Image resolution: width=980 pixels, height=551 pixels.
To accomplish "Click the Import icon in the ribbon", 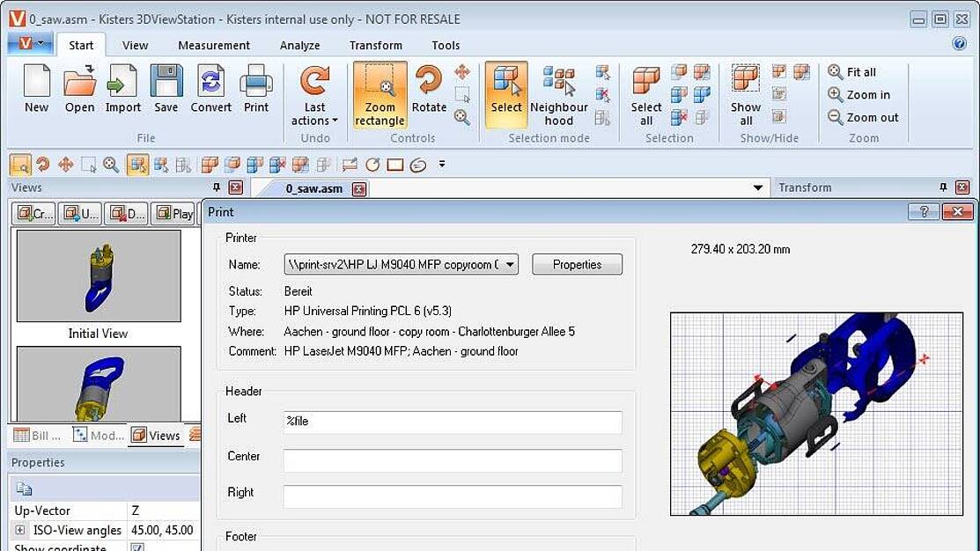I will [x=122, y=89].
